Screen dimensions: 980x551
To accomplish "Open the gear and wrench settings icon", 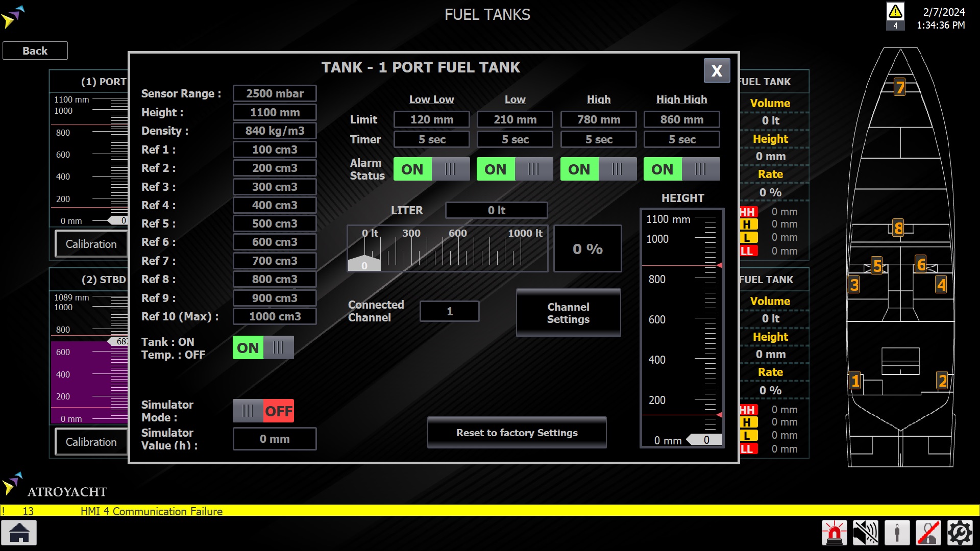I will tap(960, 533).
